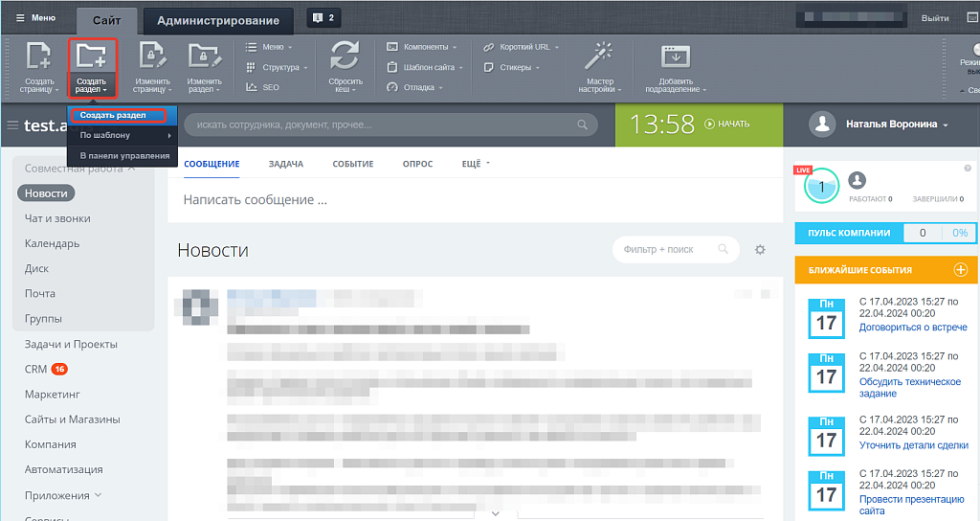Viewport: 980px width, 521px height.
Task: Open the Наталья Воронина user menu arrow
Action: (x=946, y=125)
